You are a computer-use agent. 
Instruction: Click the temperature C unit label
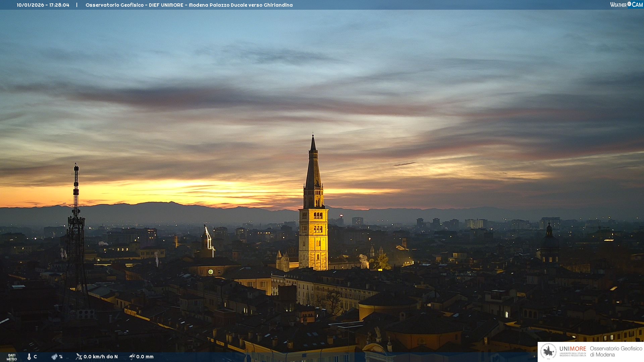35,357
